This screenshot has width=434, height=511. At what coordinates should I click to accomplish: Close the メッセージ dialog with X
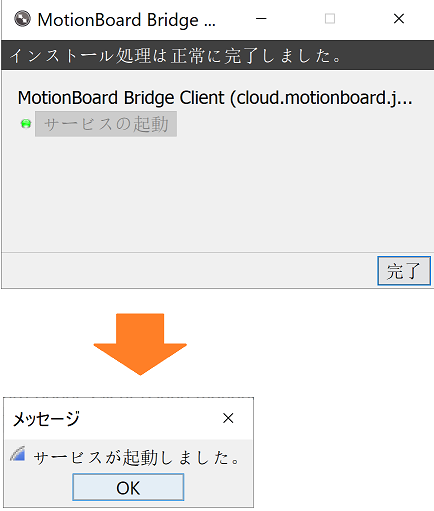(x=228, y=418)
